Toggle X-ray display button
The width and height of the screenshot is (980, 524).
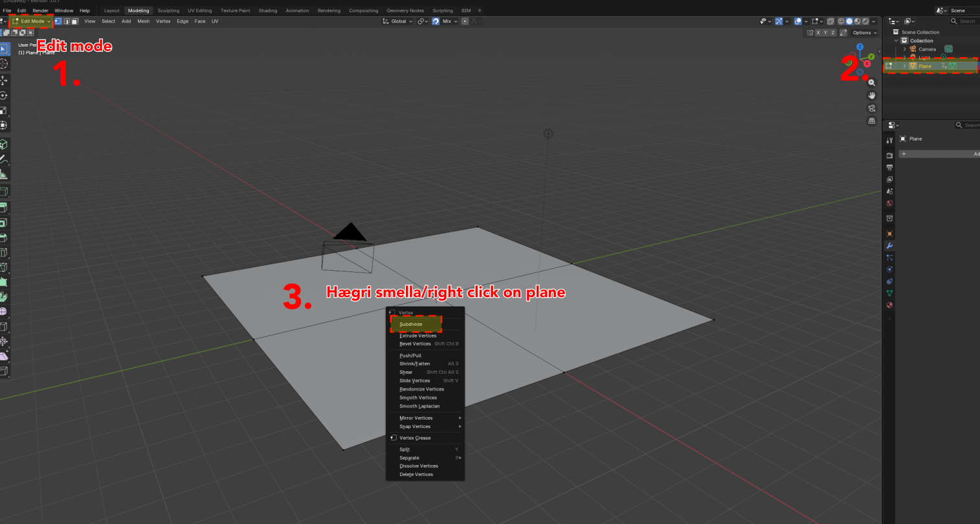[830, 21]
